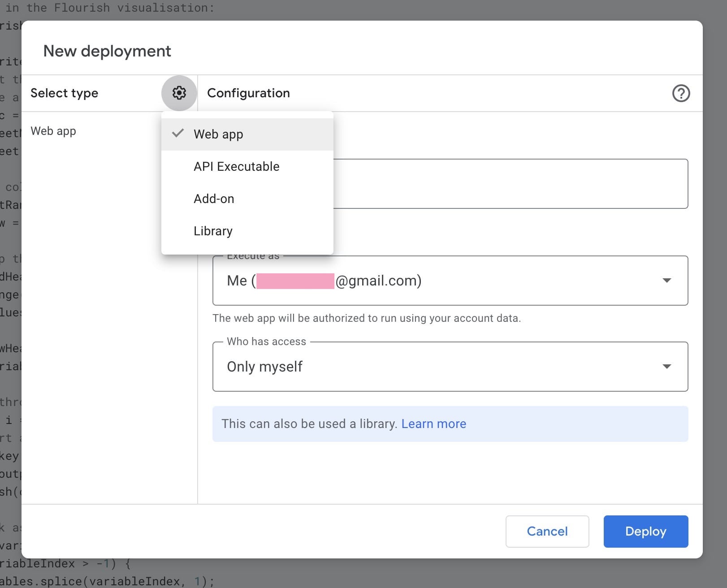Open the Who has access dropdown
The width and height of the screenshot is (727, 588).
click(x=450, y=367)
